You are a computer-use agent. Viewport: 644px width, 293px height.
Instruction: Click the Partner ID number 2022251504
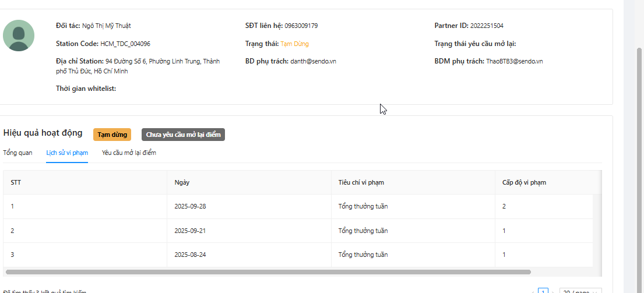pos(487,26)
